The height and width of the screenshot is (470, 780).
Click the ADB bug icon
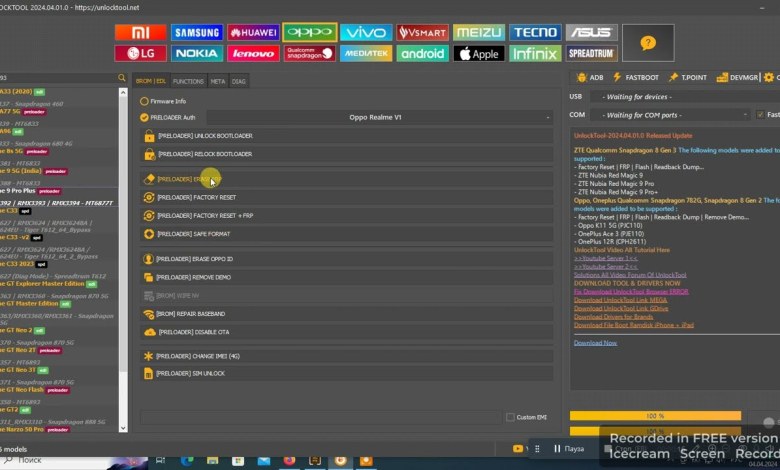coord(582,77)
